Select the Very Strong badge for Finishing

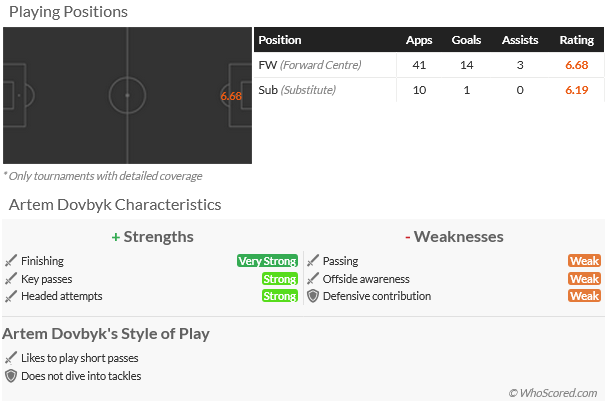[x=267, y=261]
